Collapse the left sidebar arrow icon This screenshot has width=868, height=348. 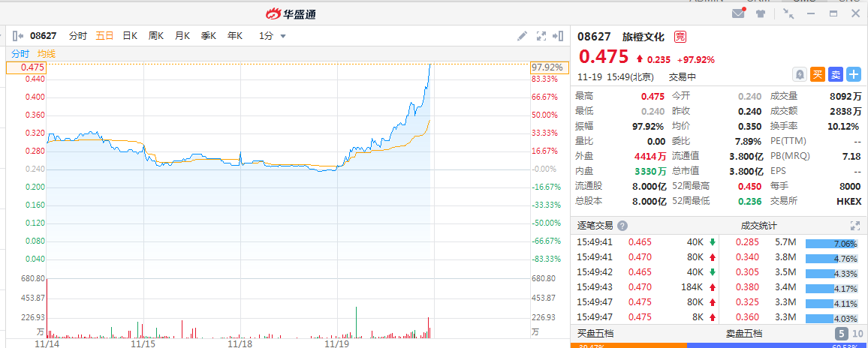[18, 36]
